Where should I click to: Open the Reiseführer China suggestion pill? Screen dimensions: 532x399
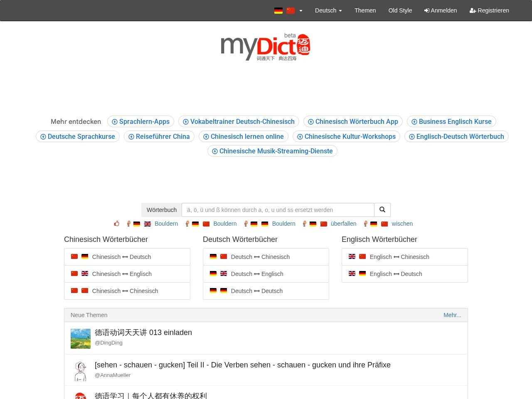tap(159, 136)
